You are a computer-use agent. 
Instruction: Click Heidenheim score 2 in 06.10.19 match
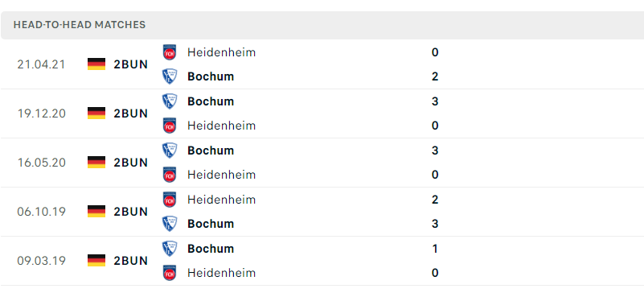pyautogui.click(x=435, y=200)
